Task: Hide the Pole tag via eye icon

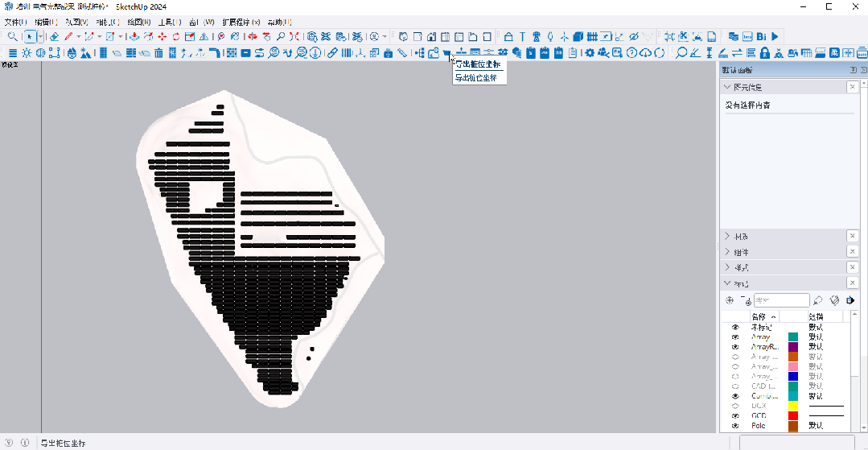Action: (x=735, y=425)
